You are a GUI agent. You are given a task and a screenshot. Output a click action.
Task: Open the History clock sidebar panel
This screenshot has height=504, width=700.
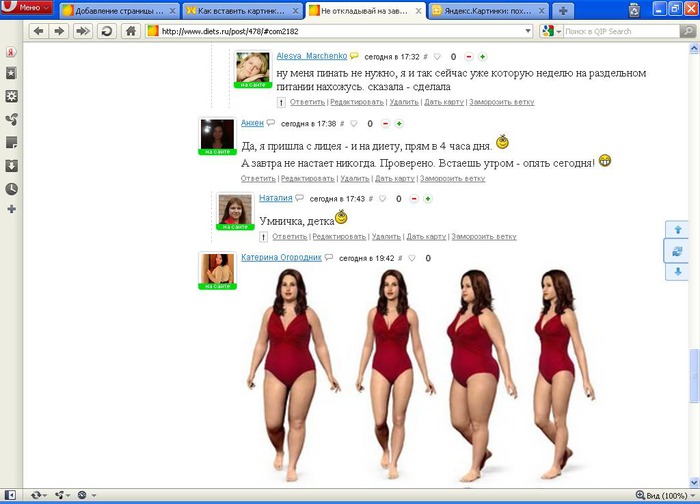[11, 188]
